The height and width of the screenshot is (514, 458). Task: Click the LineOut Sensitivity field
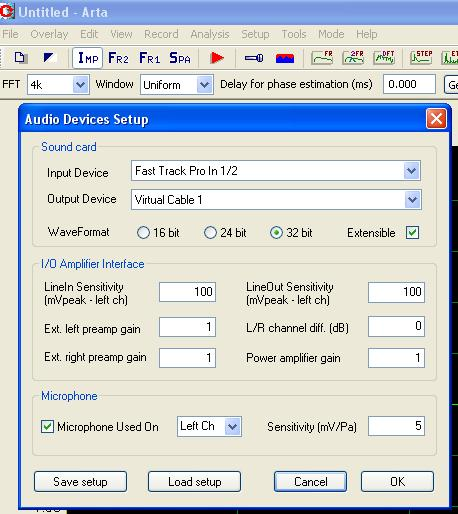pos(396,292)
